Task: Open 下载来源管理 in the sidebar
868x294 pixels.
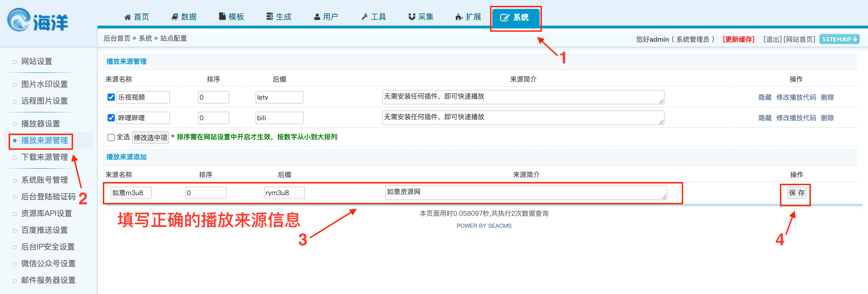Action: point(45,157)
